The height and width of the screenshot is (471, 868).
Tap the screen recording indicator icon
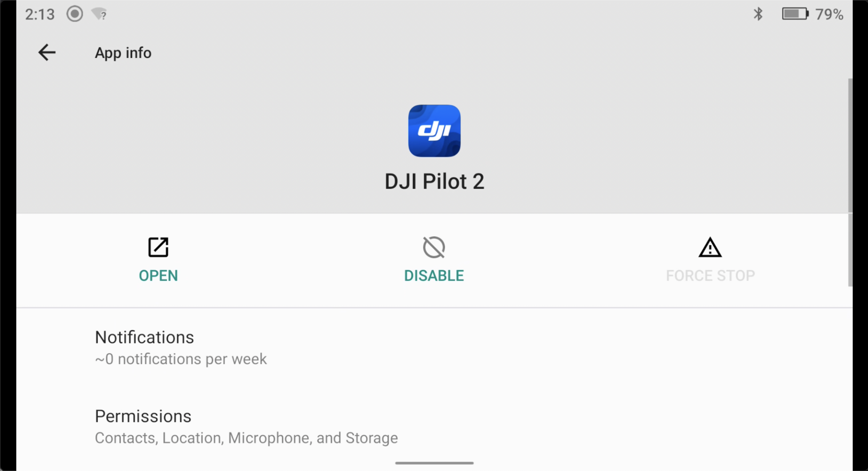[74, 14]
